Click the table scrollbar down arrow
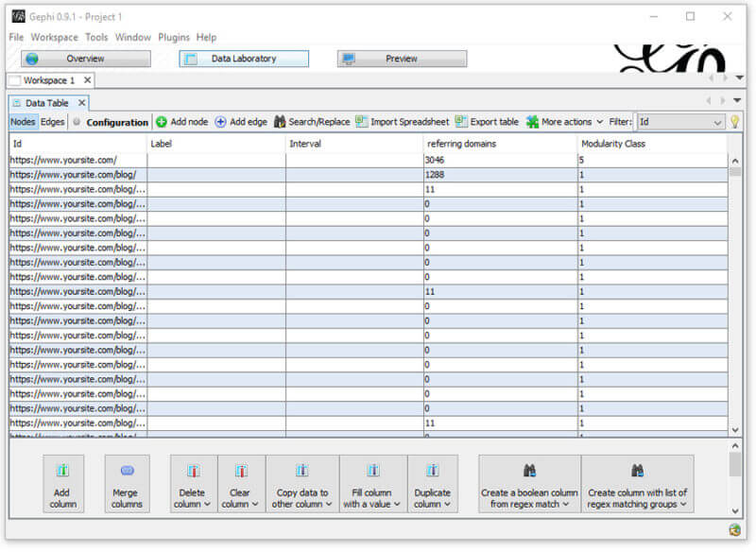756x552 pixels. [x=735, y=430]
